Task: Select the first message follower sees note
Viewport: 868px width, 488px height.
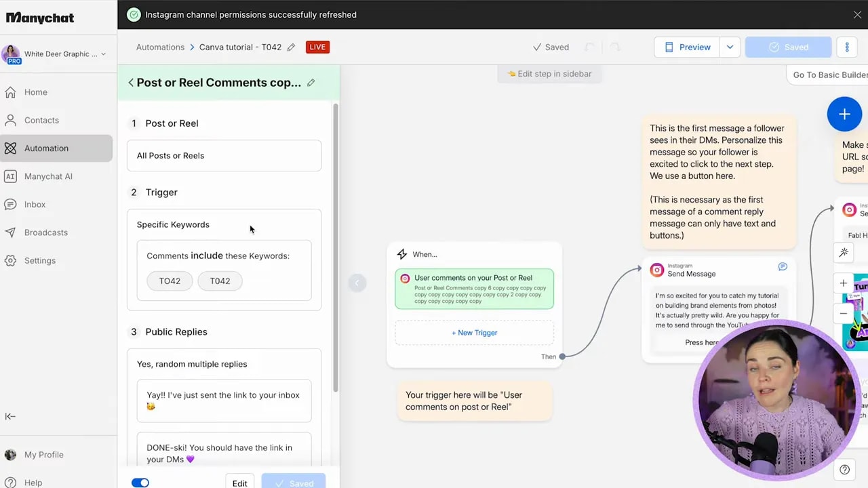Action: pos(719,182)
